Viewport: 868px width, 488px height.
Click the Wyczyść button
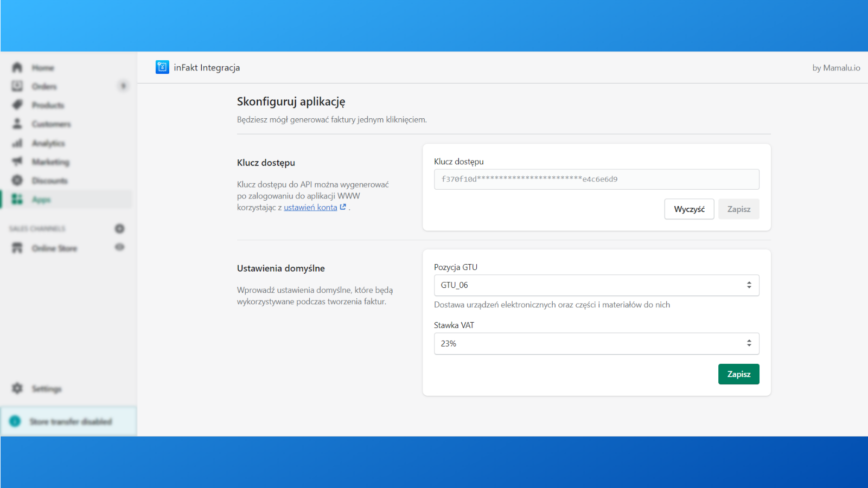689,209
